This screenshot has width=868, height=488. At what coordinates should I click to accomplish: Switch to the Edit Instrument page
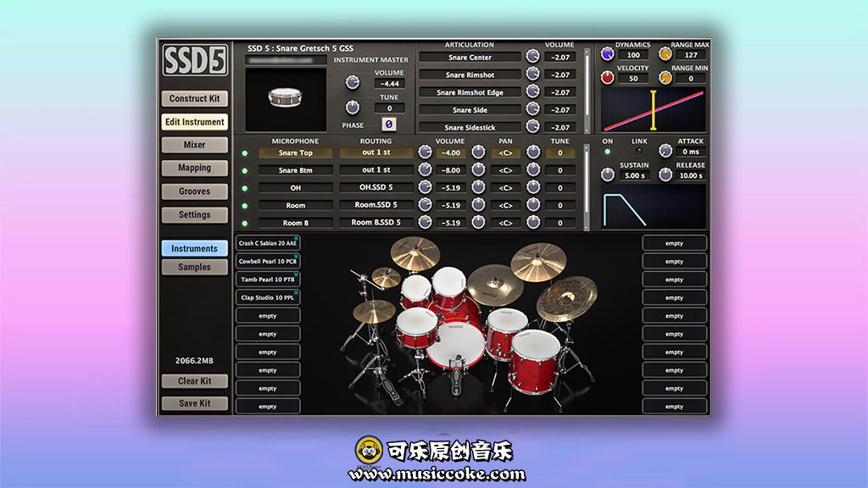[195, 122]
